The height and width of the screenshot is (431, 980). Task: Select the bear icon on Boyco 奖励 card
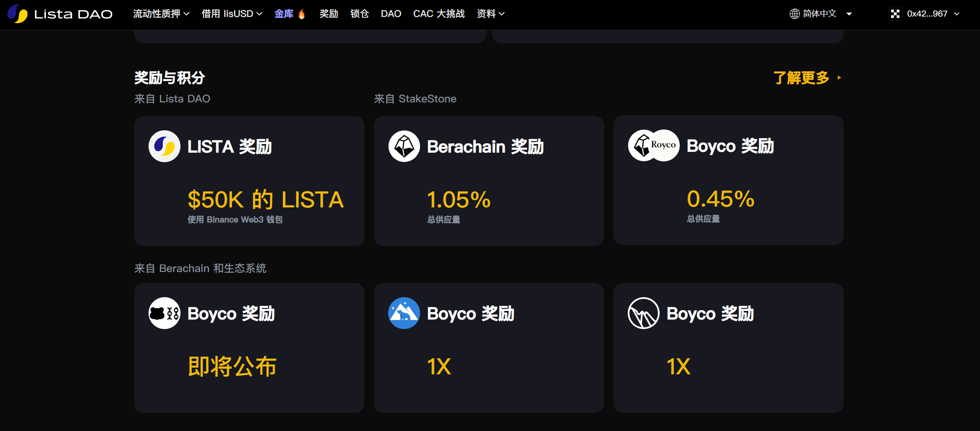pyautogui.click(x=164, y=313)
